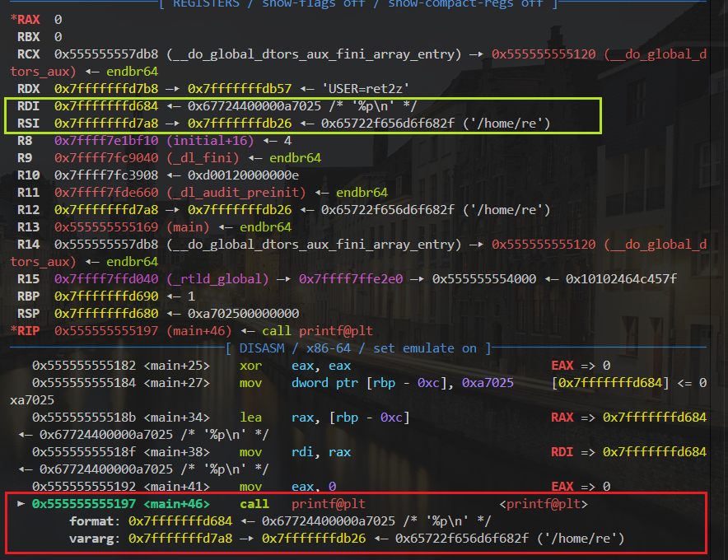Click the xor instruction at main+25
Screen dimensions: 728x560
click(249, 366)
